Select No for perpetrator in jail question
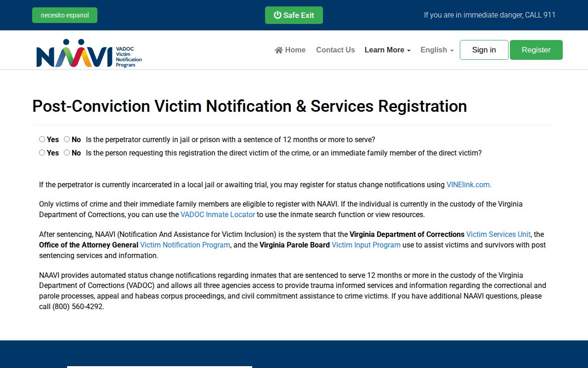 click(x=67, y=139)
